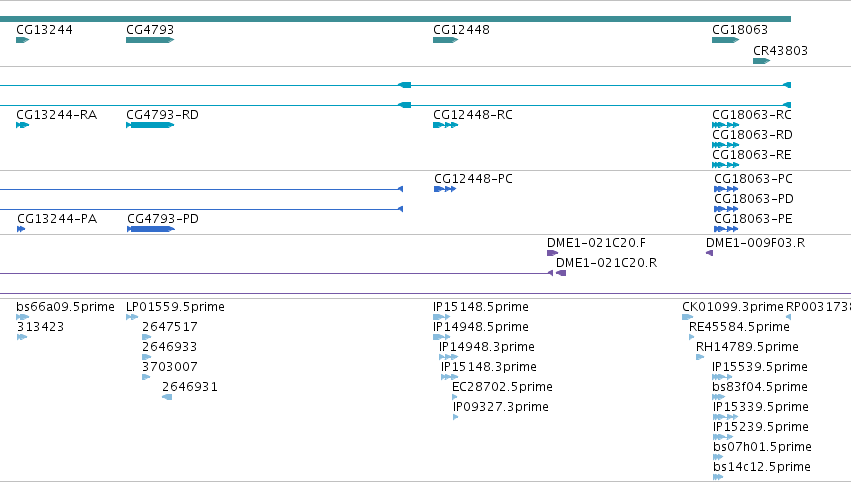Open the CG18063 gene label

(740, 29)
